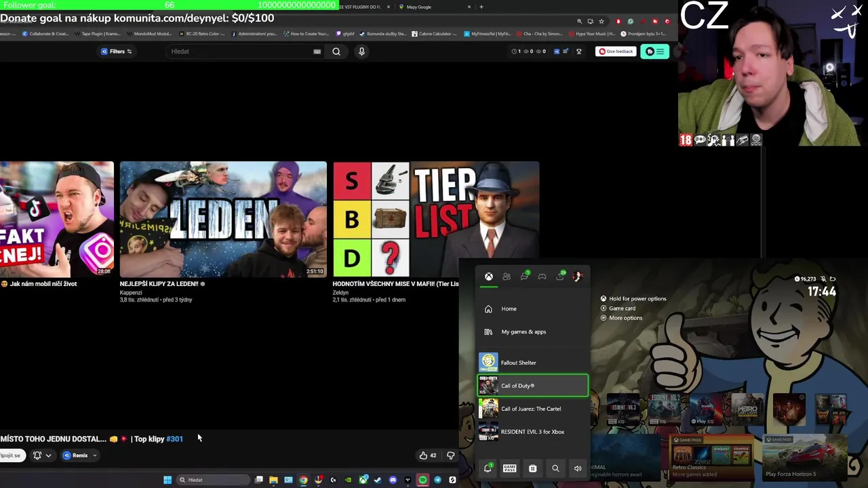
Task: Open Xbox app from the taskbar
Action: click(x=363, y=479)
